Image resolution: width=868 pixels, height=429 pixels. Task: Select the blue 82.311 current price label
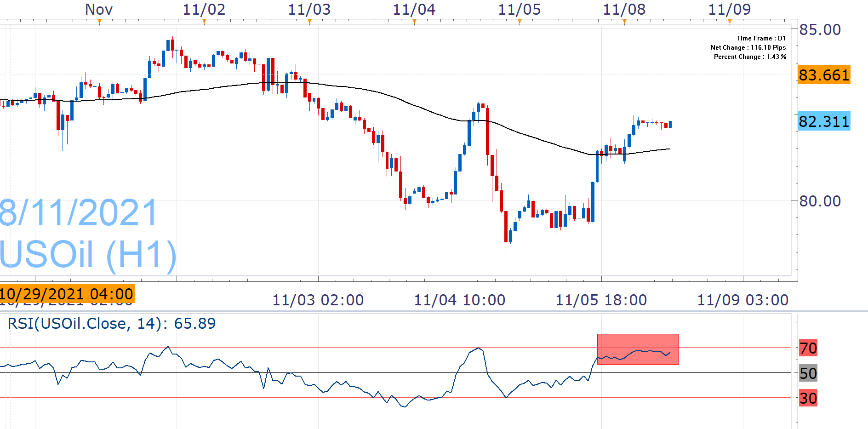tap(824, 121)
